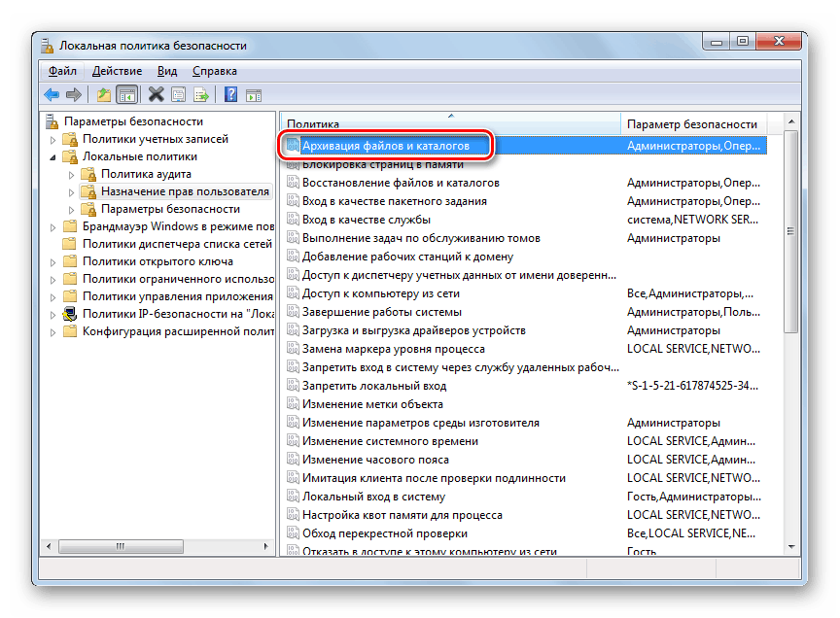The image size is (840, 618).
Task: Click icon beside Политики IP-безопасности
Action: 70,314
